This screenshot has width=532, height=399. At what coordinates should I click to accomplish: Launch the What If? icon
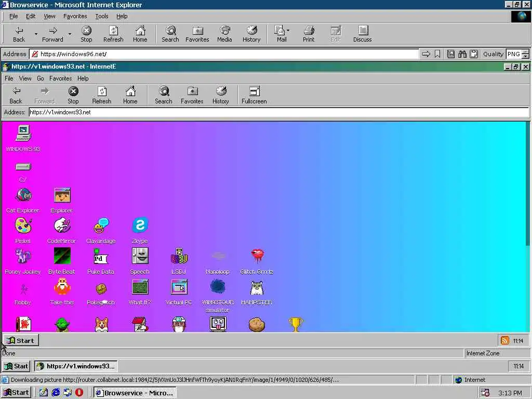(140, 287)
